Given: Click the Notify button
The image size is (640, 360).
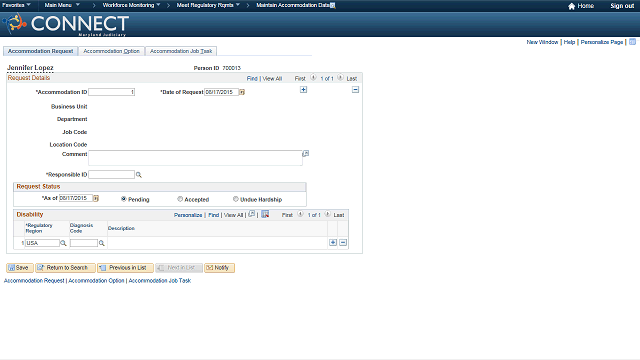Looking at the screenshot, I should pos(219,268).
